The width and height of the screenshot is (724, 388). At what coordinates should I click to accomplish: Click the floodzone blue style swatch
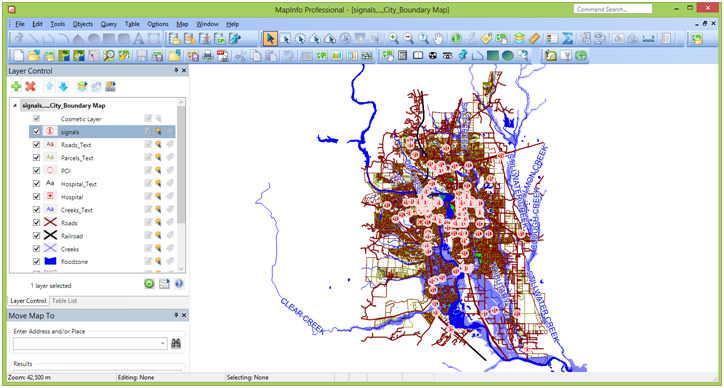coord(50,261)
